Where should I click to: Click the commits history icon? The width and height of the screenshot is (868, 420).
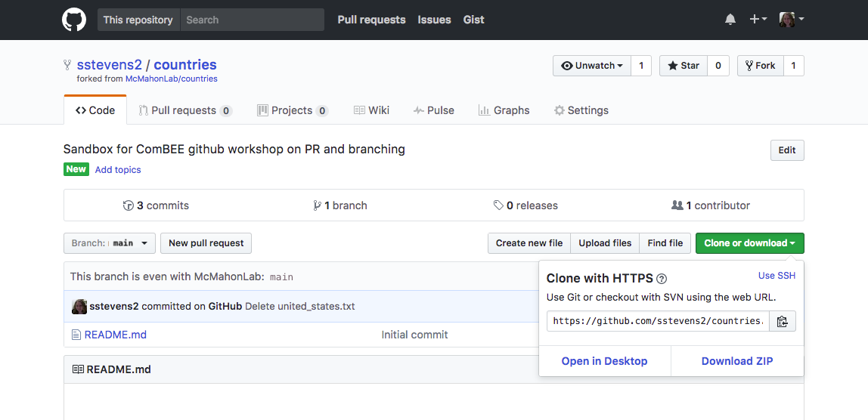pyautogui.click(x=128, y=206)
